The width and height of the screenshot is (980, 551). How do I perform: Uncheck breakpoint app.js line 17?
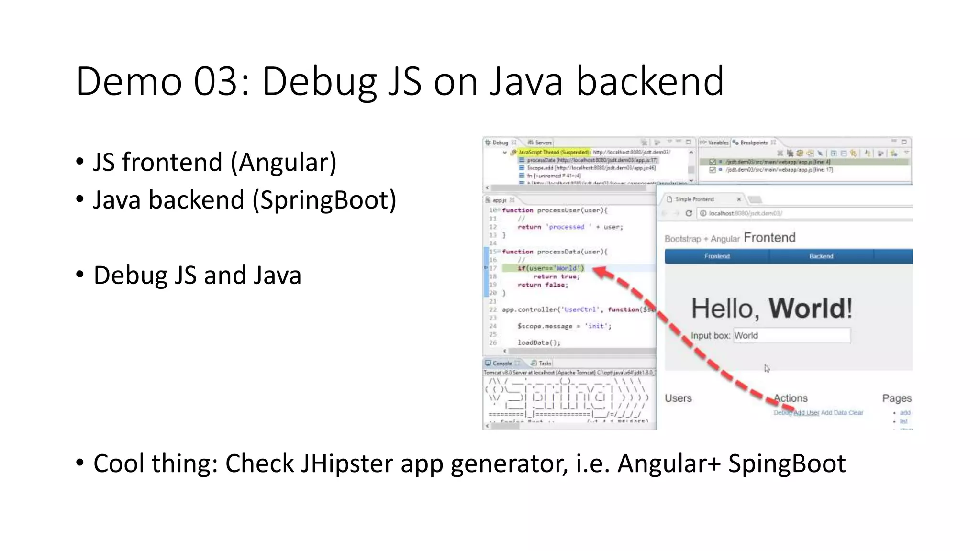point(713,170)
